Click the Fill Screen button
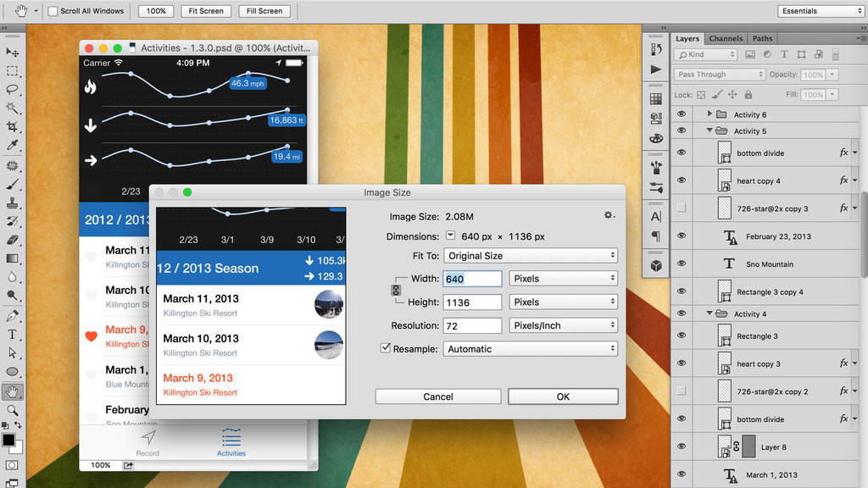This screenshot has width=868, height=488. click(264, 11)
